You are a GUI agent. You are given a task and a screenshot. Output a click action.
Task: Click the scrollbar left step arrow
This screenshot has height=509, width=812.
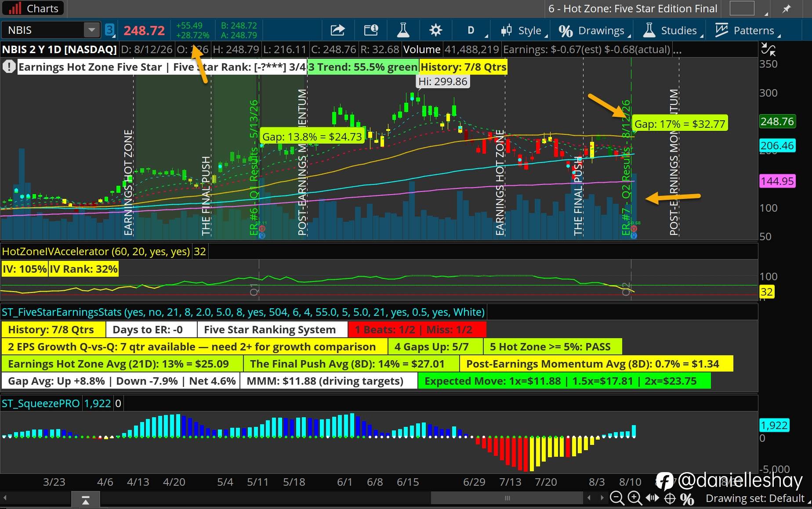pos(589,498)
